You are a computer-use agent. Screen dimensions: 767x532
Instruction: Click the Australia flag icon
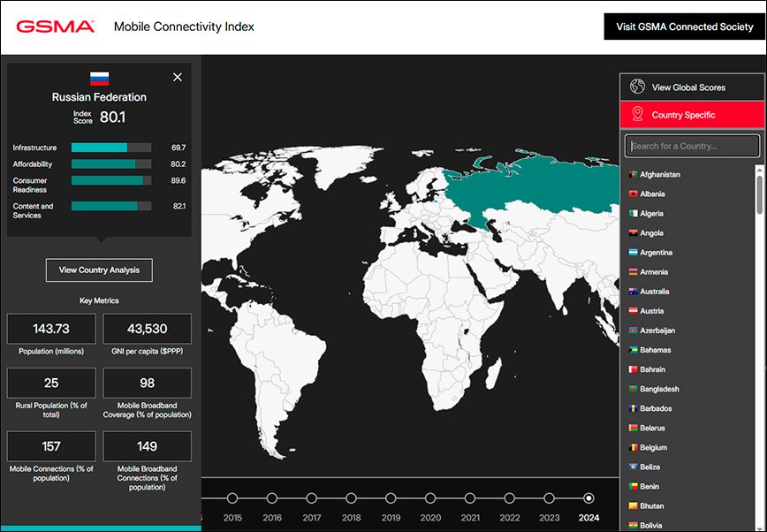coord(633,292)
